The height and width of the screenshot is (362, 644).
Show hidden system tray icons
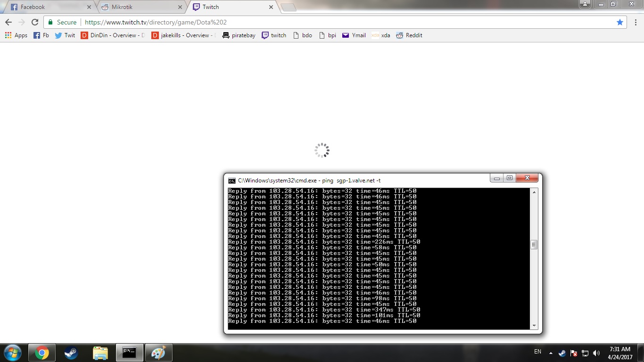(551, 353)
